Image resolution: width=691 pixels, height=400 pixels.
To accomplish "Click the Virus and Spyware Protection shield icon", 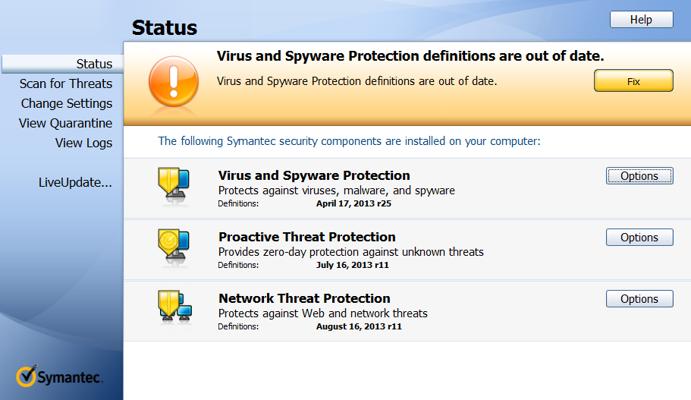I will (x=173, y=186).
